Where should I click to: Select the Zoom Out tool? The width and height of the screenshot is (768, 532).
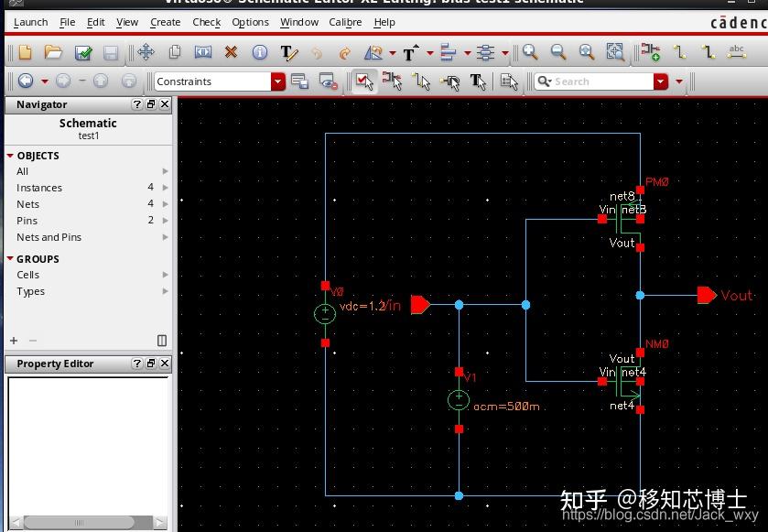[557, 51]
